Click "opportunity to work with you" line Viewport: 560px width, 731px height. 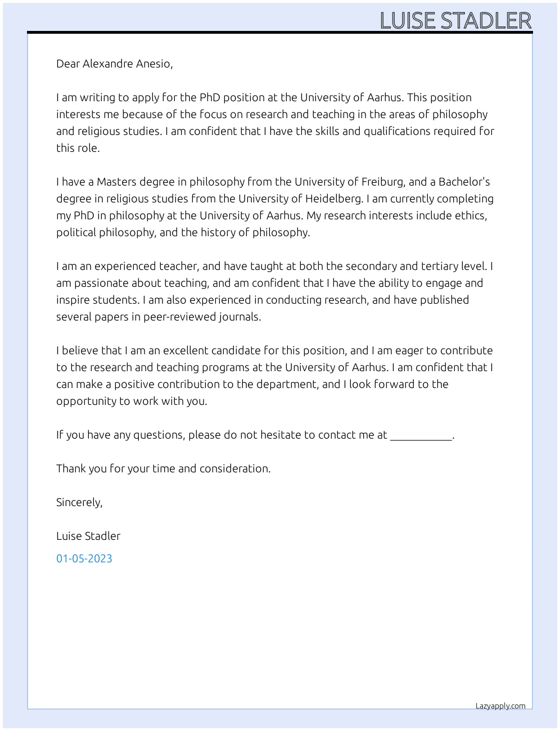132,401
